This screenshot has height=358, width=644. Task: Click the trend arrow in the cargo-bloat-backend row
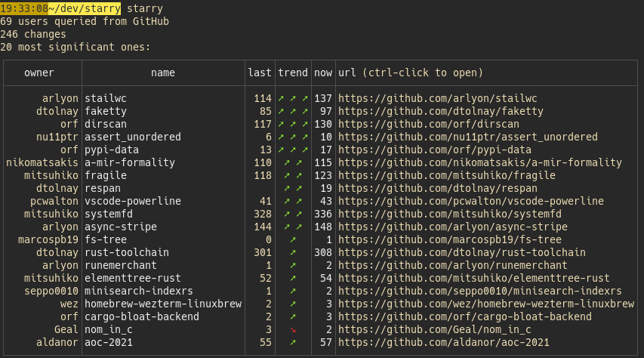[x=293, y=316]
